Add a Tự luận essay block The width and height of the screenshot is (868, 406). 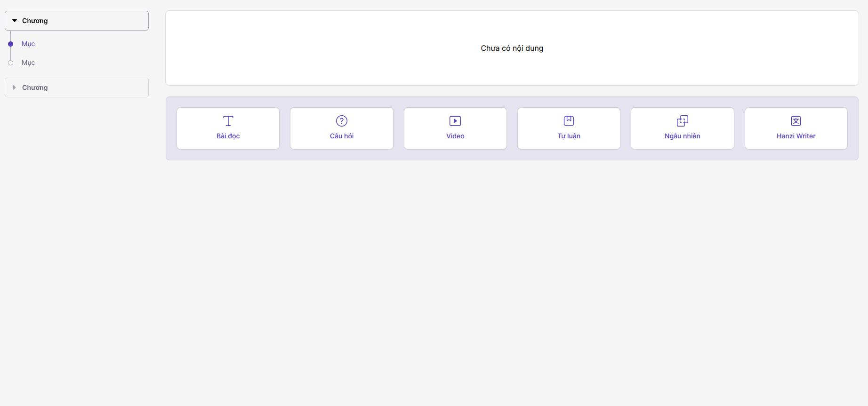point(569,128)
